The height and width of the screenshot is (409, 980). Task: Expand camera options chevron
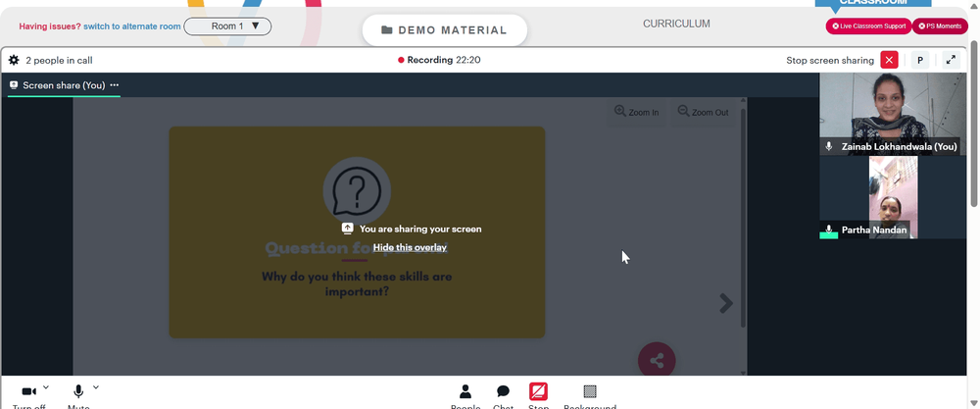[x=46, y=387]
